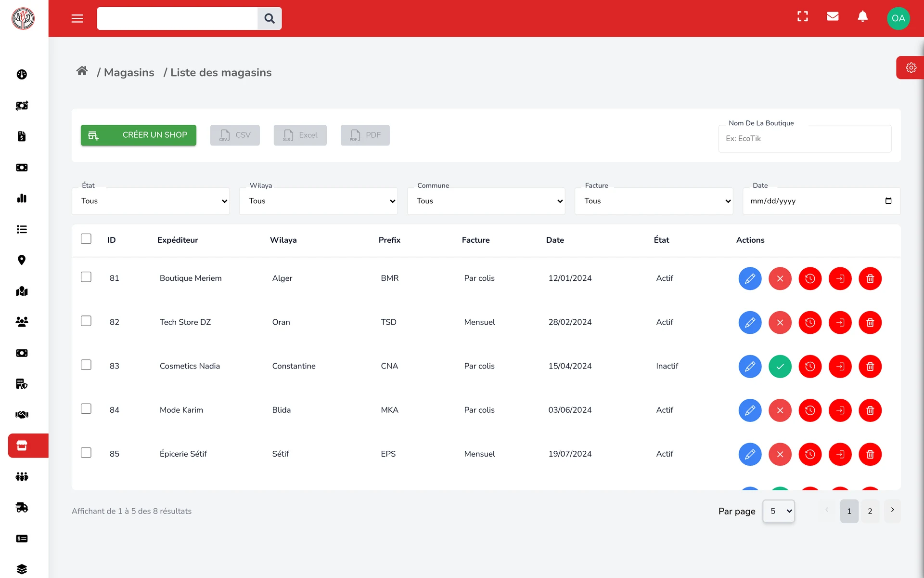Click the CRÉER UN SHOP button
924x578 pixels.
click(139, 135)
